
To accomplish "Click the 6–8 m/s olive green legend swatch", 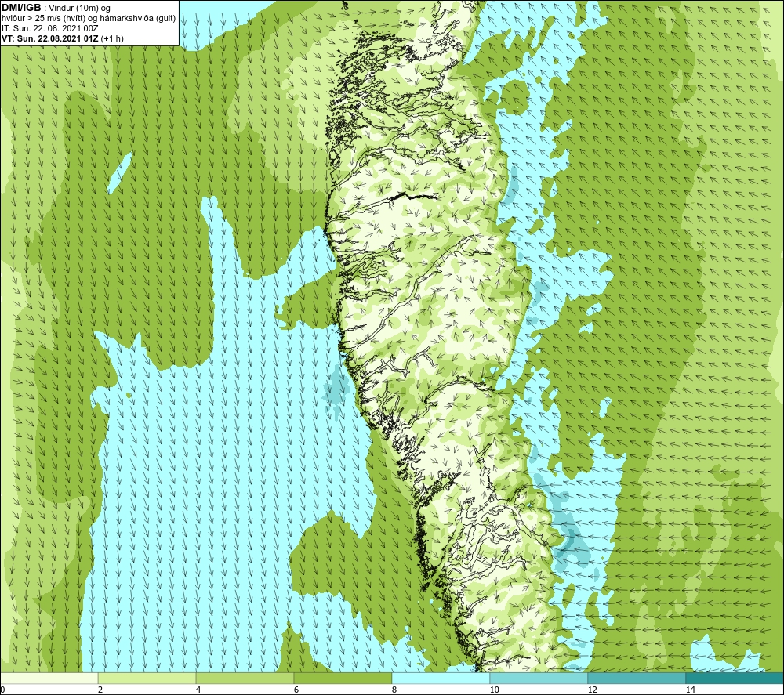I will pos(343,678).
